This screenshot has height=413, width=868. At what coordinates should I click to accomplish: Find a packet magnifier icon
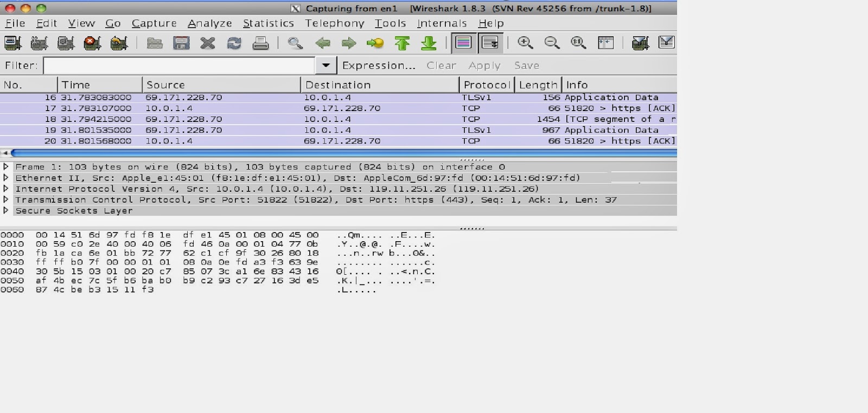click(x=295, y=43)
